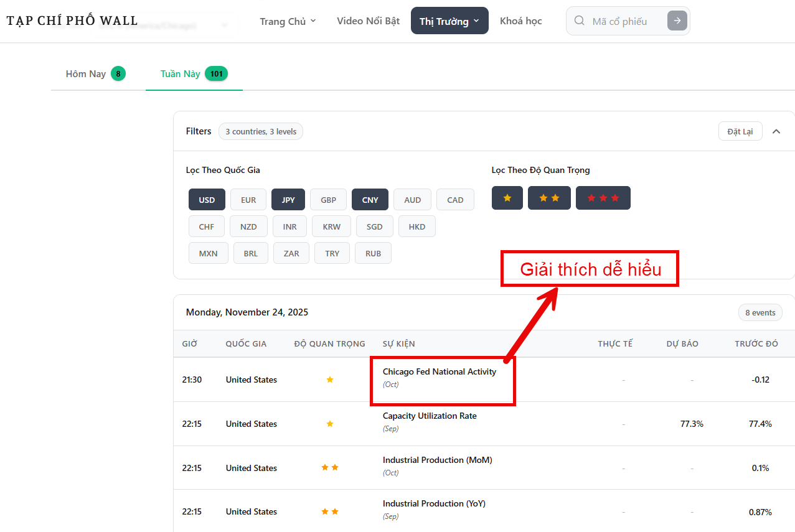This screenshot has height=532, width=795.
Task: Collapse the Filters panel chevron
Action: [x=776, y=131]
